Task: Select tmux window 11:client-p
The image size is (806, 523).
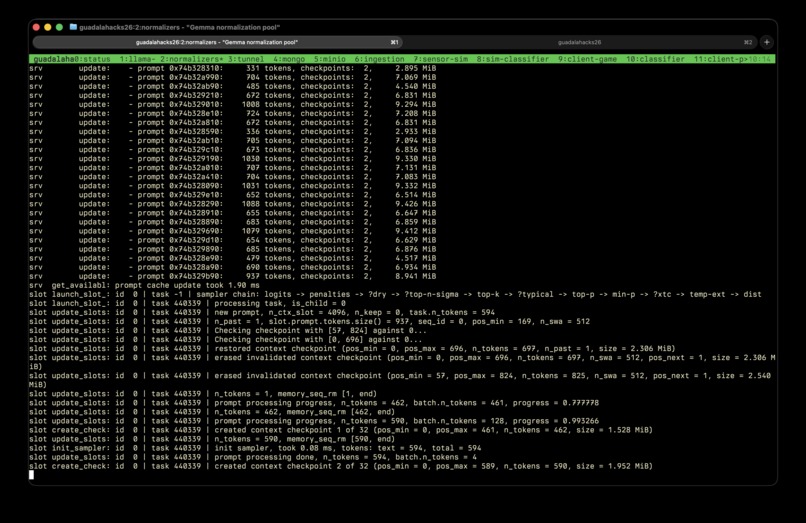Action: coord(721,59)
